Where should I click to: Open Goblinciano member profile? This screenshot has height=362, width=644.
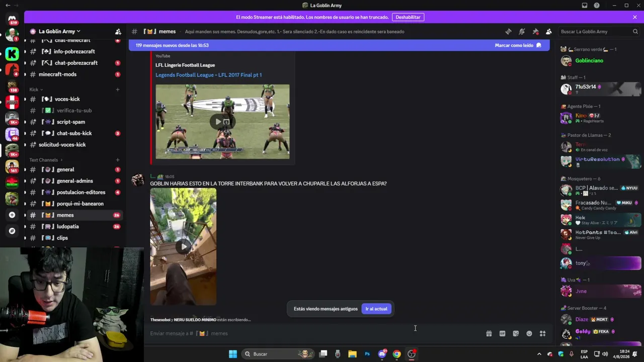[601, 61]
